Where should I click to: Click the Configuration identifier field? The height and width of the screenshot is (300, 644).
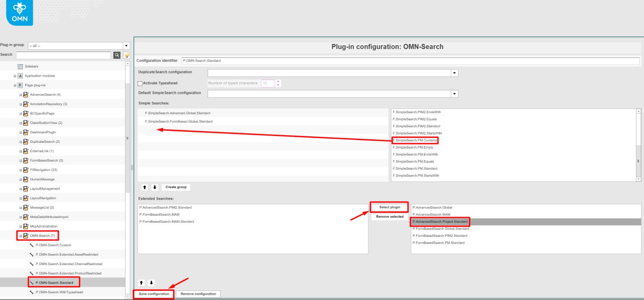[x=411, y=61]
